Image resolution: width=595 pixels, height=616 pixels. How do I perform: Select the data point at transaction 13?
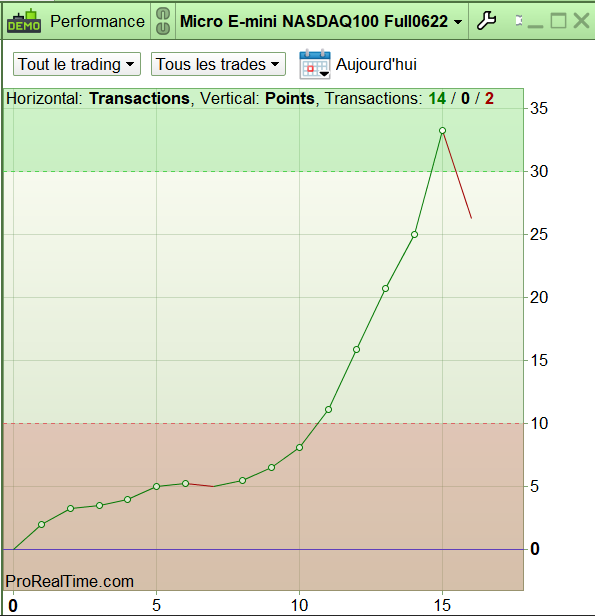385,289
